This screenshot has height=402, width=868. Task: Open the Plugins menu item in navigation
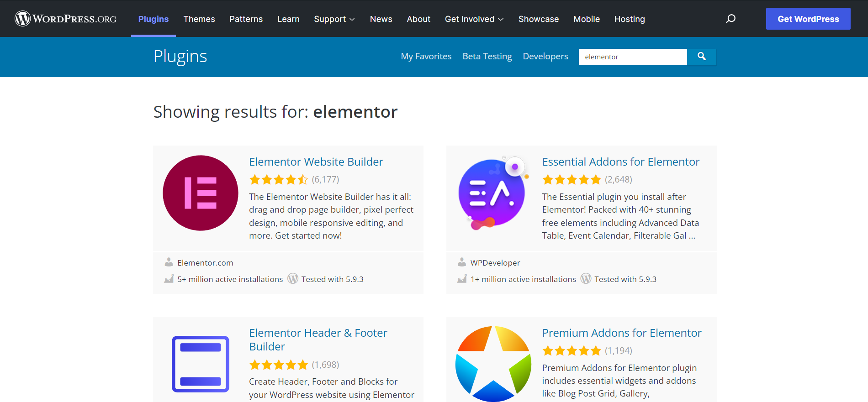(153, 19)
